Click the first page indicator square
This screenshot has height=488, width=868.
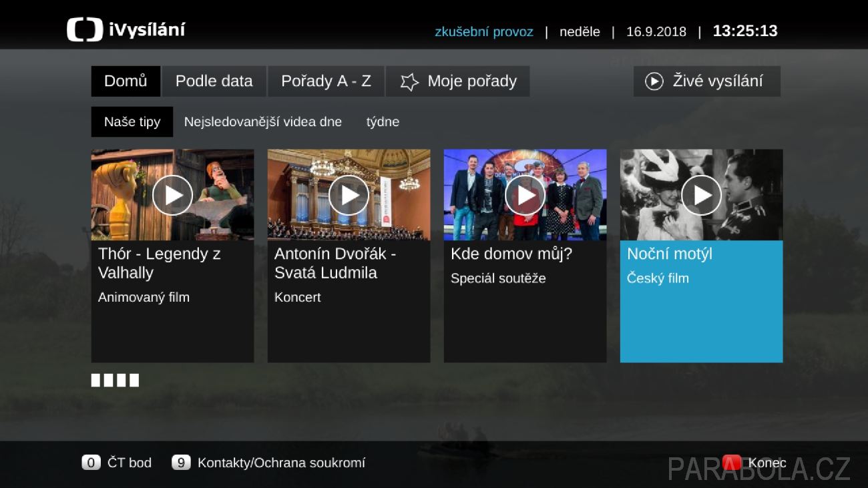[x=95, y=381]
